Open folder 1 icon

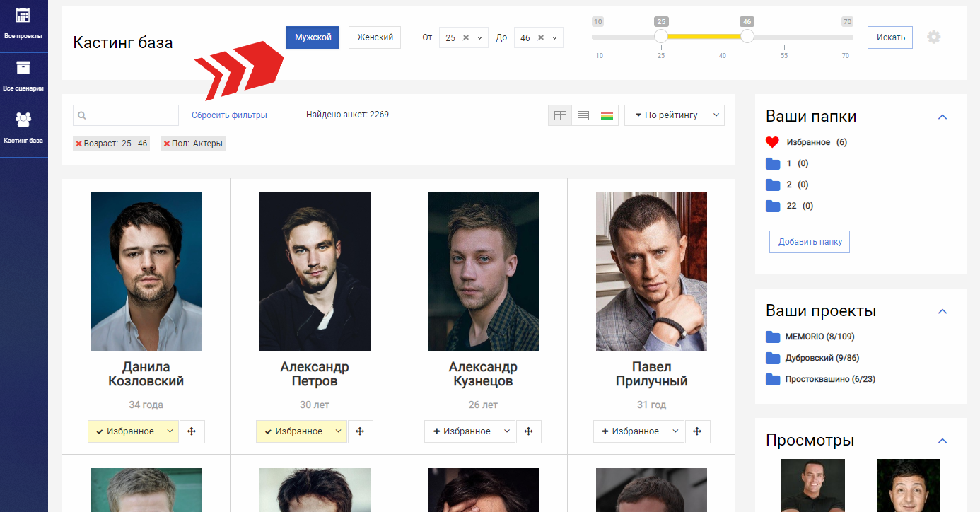(773, 163)
